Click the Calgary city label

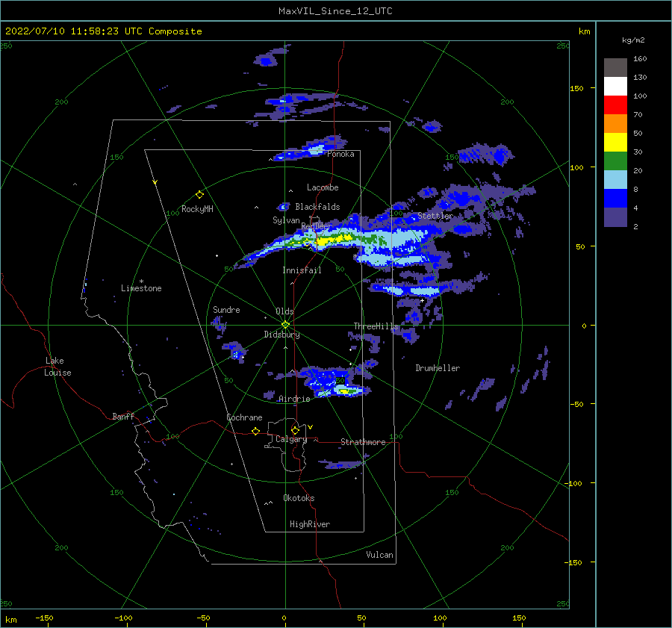tap(291, 439)
